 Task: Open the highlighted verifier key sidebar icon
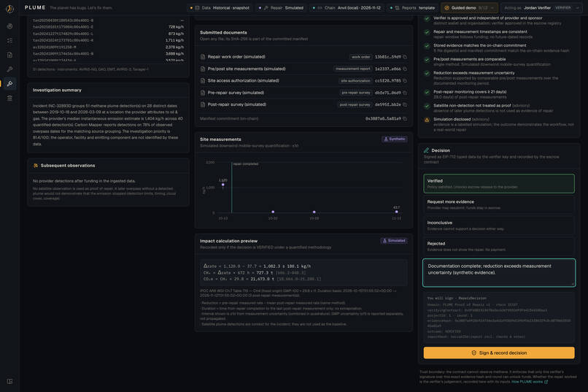click(x=9, y=83)
